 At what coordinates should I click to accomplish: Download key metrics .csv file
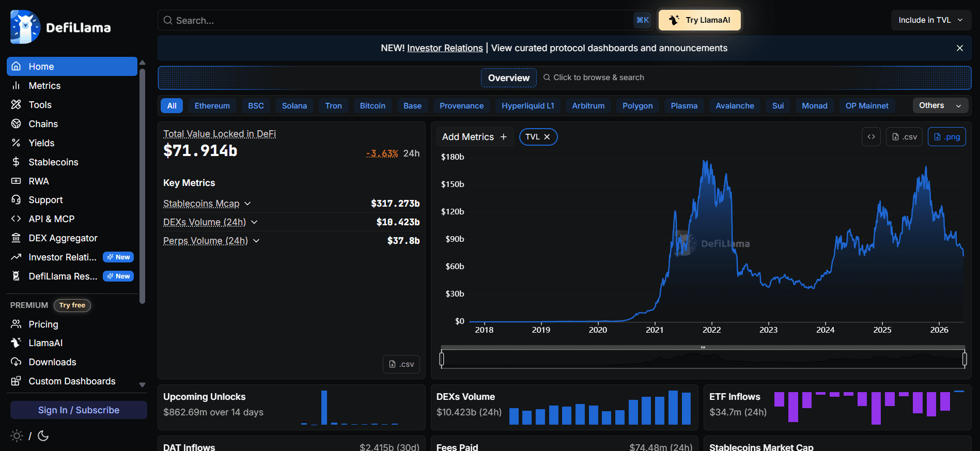click(x=401, y=364)
